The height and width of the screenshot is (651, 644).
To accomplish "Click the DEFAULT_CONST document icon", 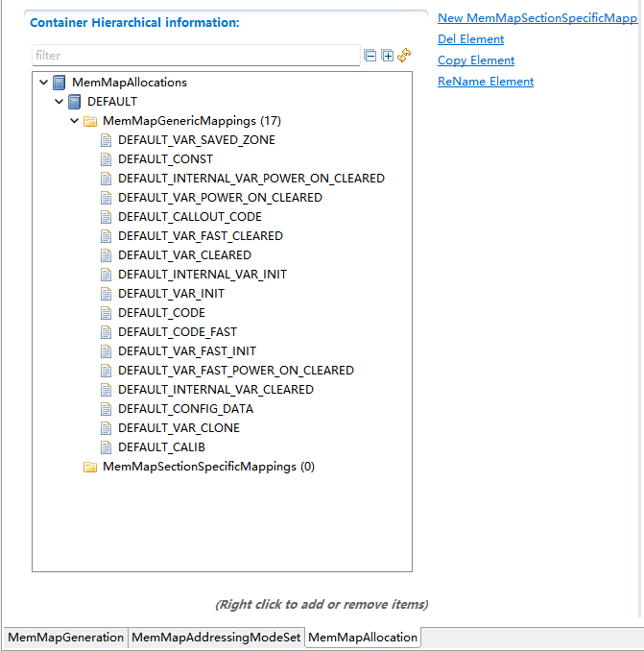I will pos(106,159).
